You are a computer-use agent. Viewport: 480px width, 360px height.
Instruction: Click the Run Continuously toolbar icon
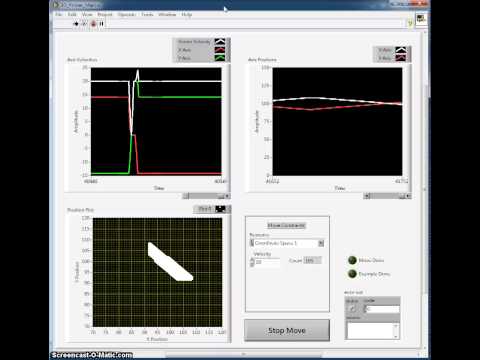(x=84, y=24)
